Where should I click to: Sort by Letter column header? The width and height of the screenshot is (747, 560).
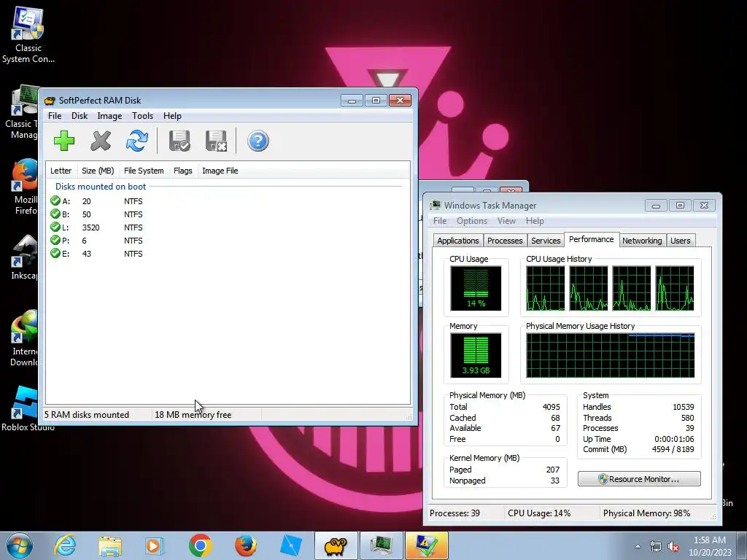tap(61, 171)
